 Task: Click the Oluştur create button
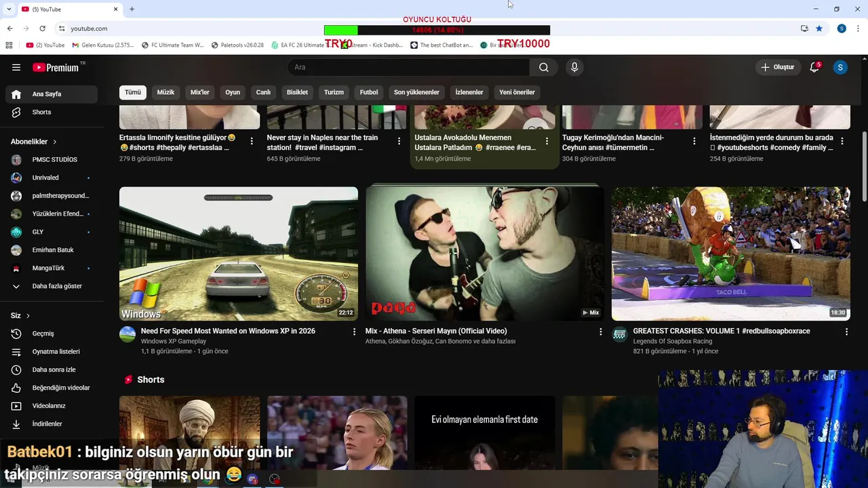(x=777, y=67)
